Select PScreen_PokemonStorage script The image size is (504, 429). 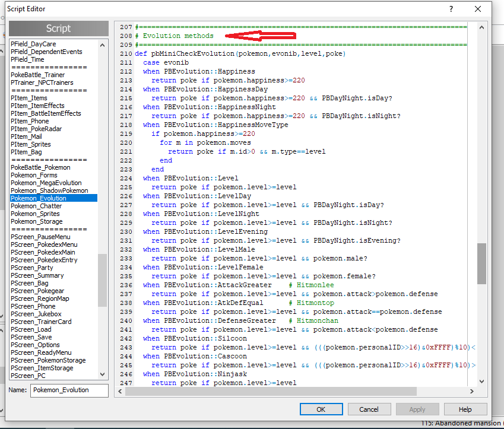47,360
